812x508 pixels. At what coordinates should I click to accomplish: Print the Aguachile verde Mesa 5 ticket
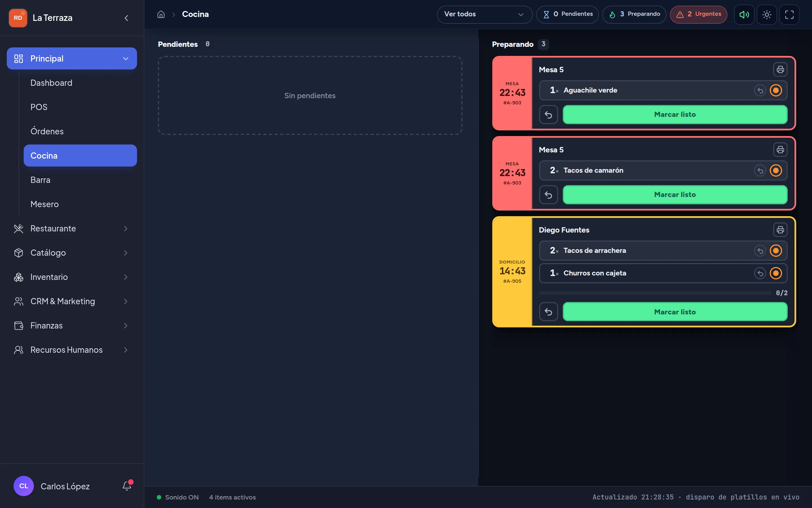pyautogui.click(x=780, y=69)
